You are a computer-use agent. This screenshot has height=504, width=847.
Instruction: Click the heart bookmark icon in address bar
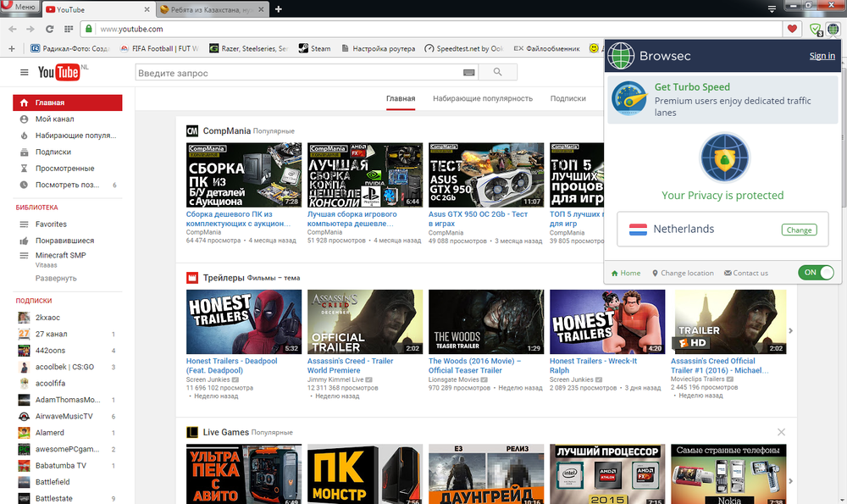[792, 29]
